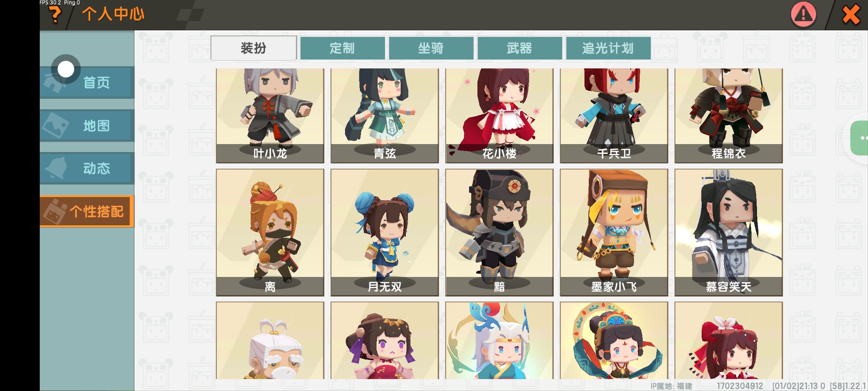Switch to the 追光计划 tab
The image size is (868, 391).
pos(608,48)
